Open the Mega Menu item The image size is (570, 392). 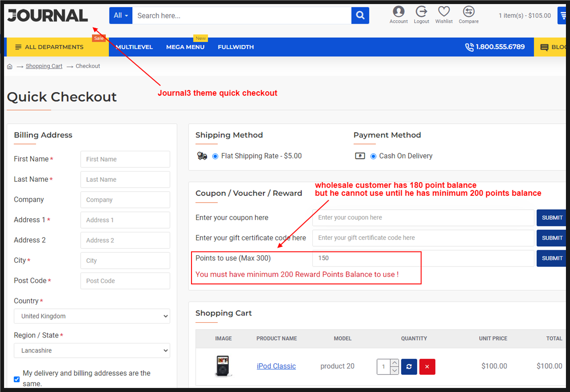[185, 47]
